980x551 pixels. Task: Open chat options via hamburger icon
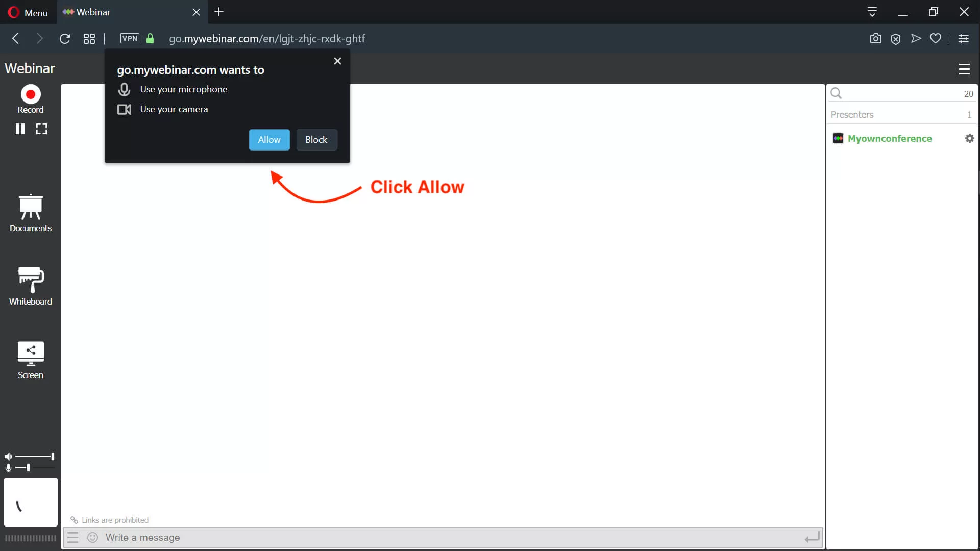click(x=73, y=537)
